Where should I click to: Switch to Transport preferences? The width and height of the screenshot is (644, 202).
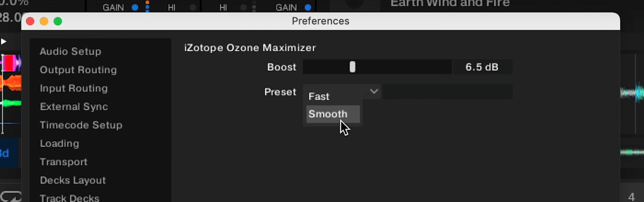[64, 162]
